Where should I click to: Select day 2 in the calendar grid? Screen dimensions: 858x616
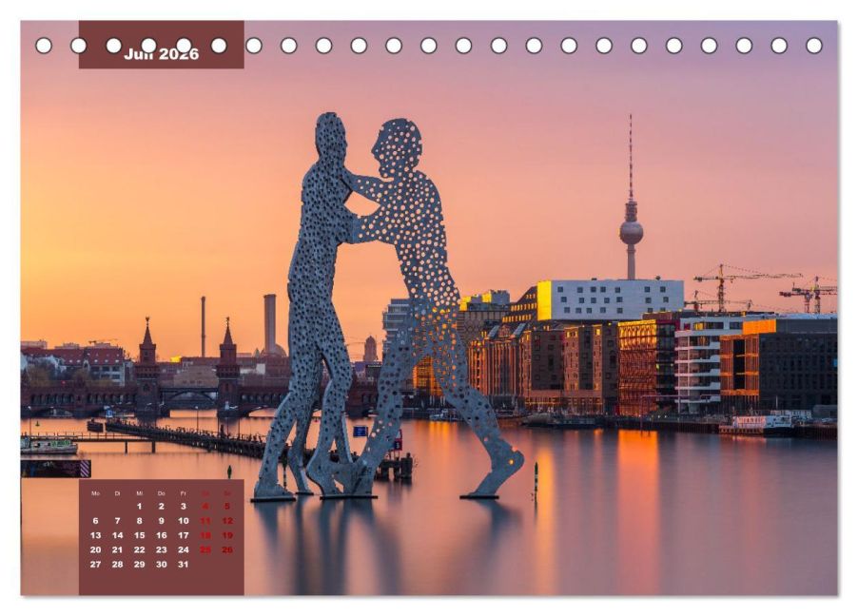pyautogui.click(x=162, y=507)
